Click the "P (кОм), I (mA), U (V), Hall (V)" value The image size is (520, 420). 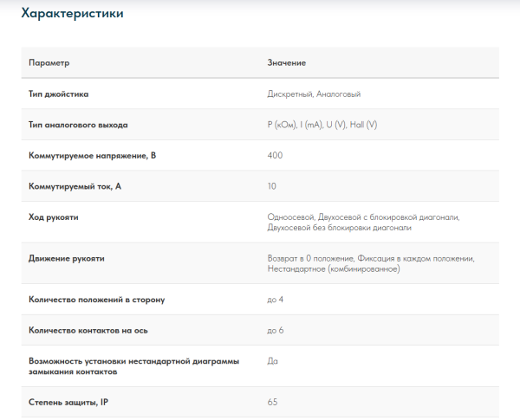pyautogui.click(x=322, y=125)
